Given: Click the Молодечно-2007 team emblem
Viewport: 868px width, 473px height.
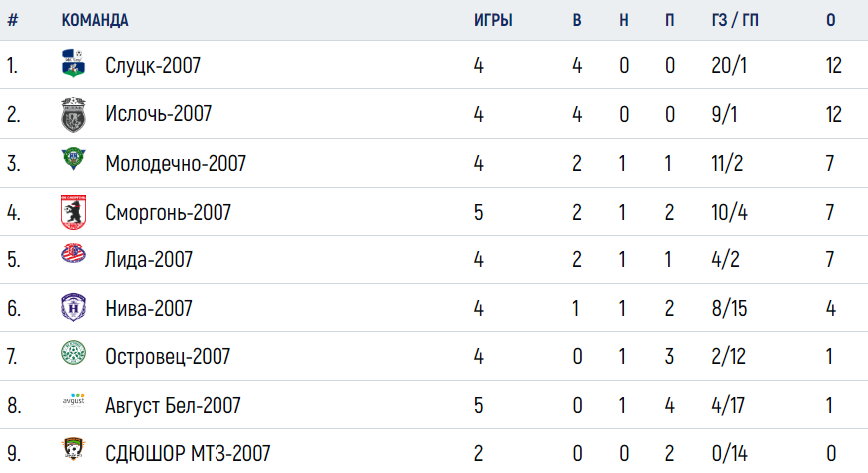Looking at the screenshot, I should 73,158.
